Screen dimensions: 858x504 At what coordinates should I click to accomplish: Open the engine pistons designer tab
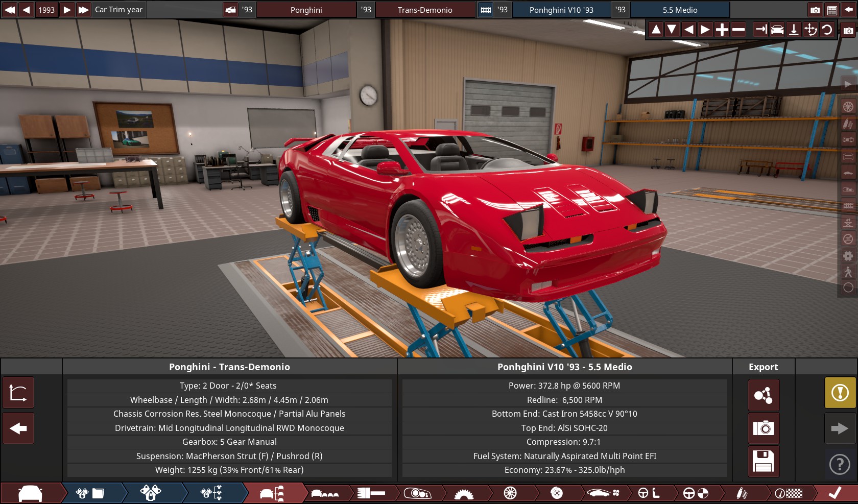point(151,493)
